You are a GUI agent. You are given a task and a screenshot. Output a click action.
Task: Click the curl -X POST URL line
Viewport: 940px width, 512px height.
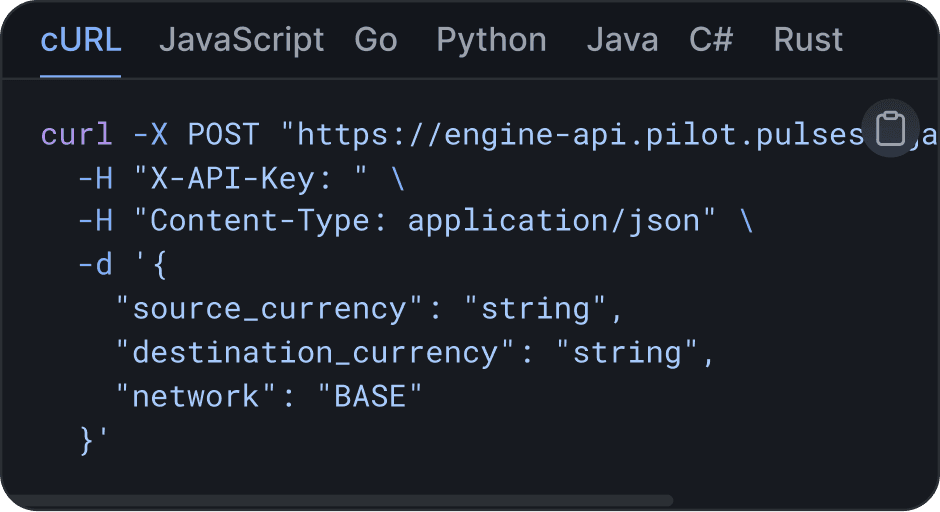coord(489,134)
